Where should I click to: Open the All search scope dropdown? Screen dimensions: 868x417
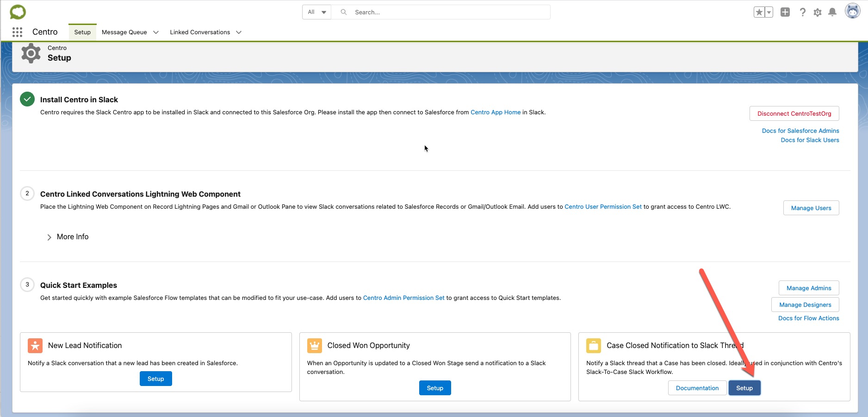pyautogui.click(x=317, y=12)
